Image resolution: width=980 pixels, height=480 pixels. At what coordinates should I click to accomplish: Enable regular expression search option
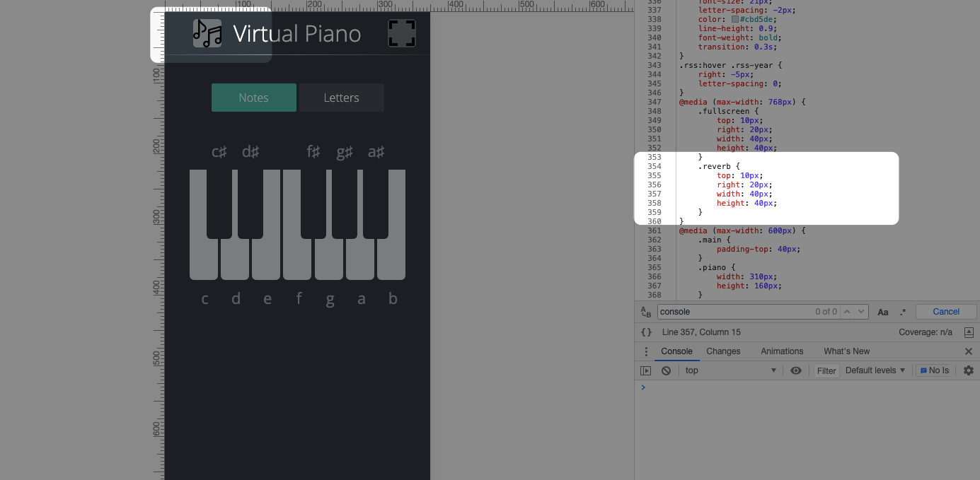click(x=903, y=312)
